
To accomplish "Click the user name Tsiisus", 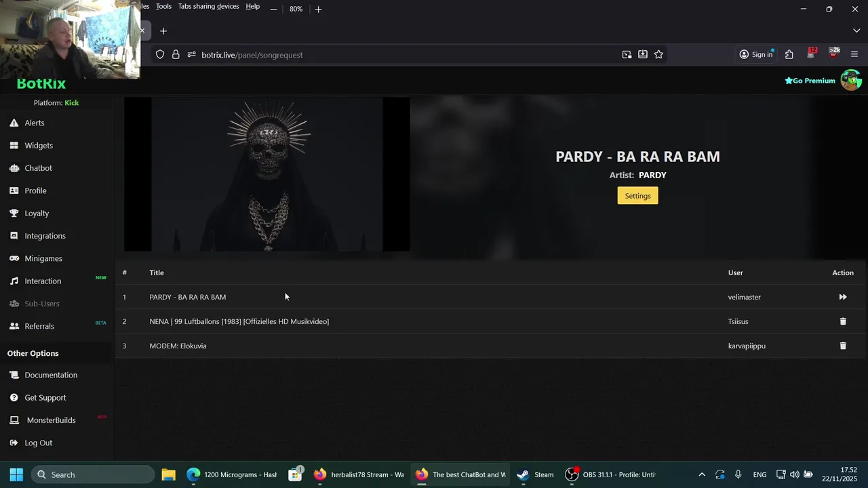I will [738, 321].
